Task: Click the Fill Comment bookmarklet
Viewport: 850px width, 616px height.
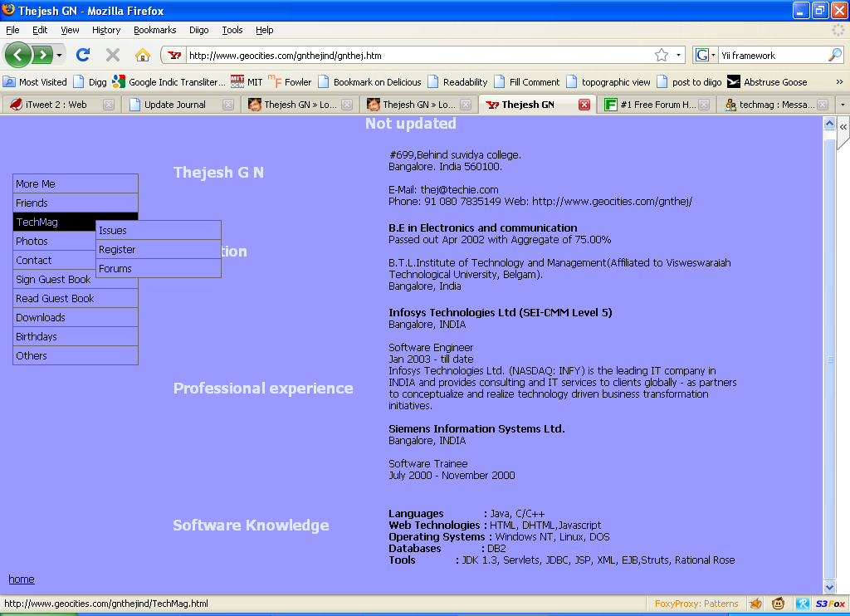Action: (x=527, y=82)
